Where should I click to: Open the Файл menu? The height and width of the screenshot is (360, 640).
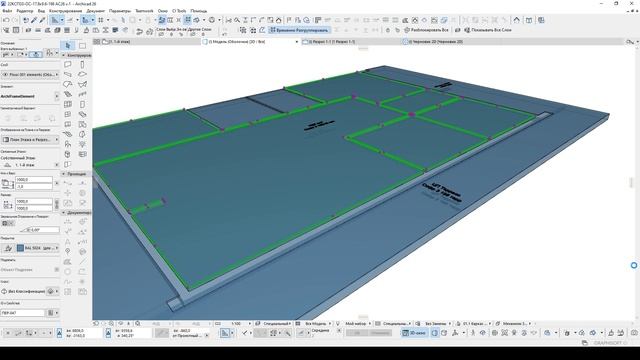click(x=7, y=11)
